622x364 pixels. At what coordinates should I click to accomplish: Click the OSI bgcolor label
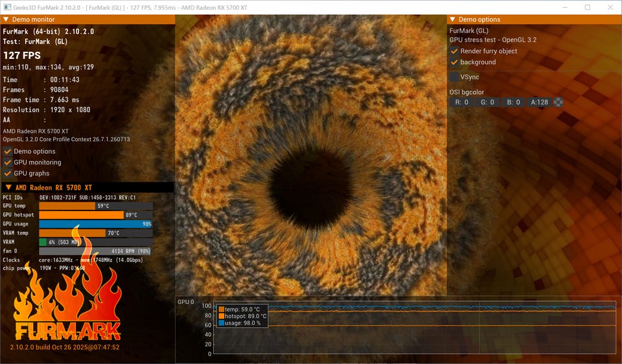point(466,93)
